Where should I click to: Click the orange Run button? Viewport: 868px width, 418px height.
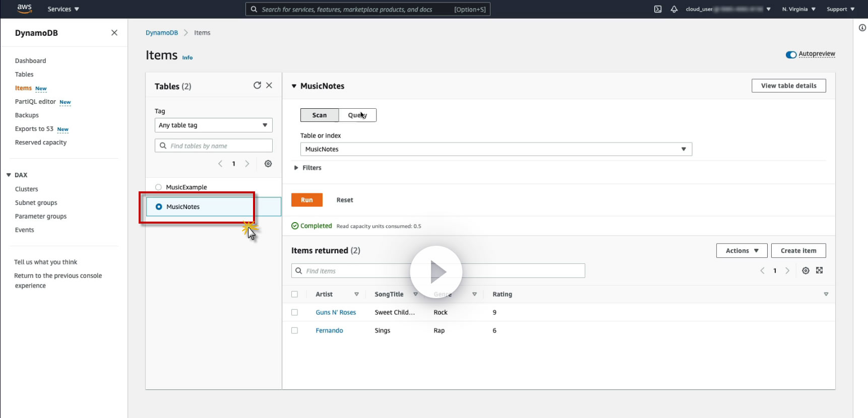click(306, 200)
